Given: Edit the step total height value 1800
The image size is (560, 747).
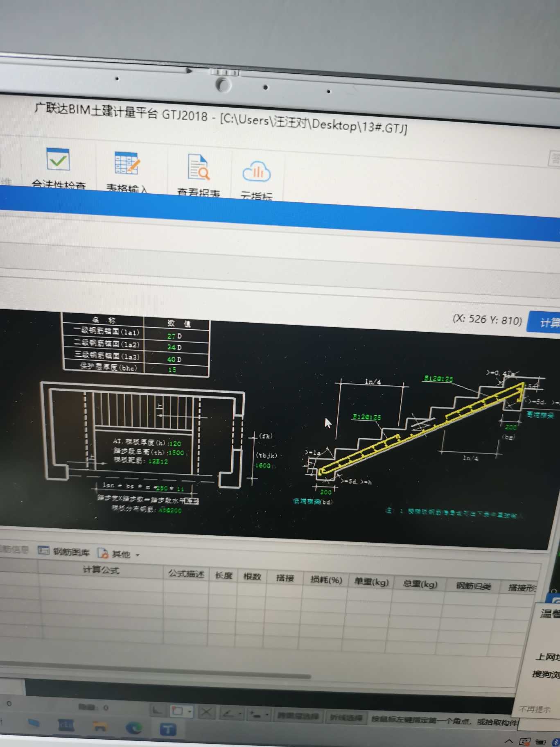Looking at the screenshot, I should (176, 453).
